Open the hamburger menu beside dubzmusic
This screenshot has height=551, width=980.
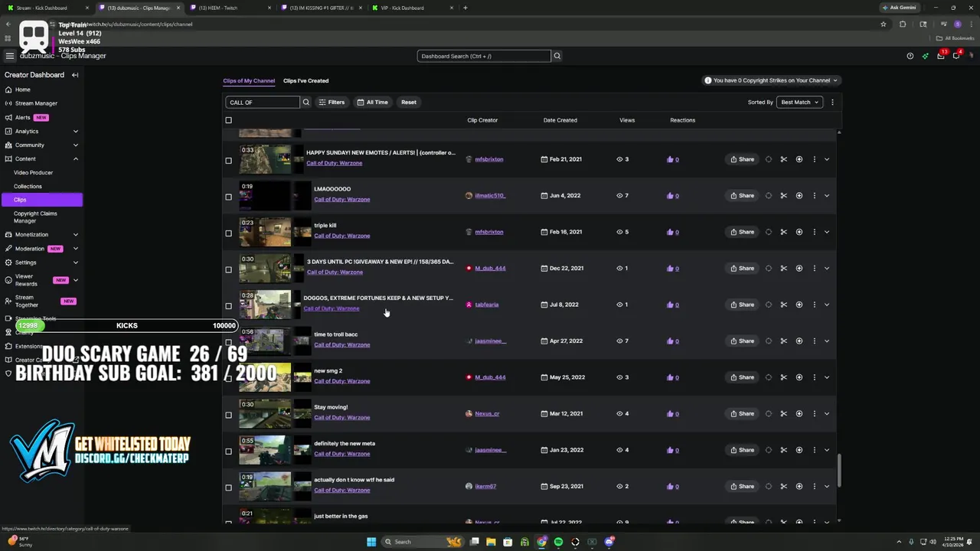coord(9,56)
